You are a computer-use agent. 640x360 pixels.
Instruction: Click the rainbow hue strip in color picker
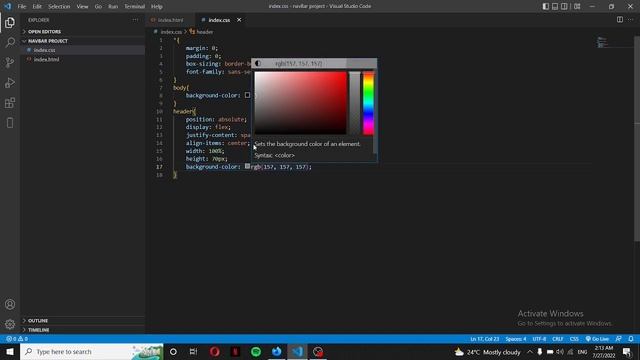pyautogui.click(x=368, y=103)
